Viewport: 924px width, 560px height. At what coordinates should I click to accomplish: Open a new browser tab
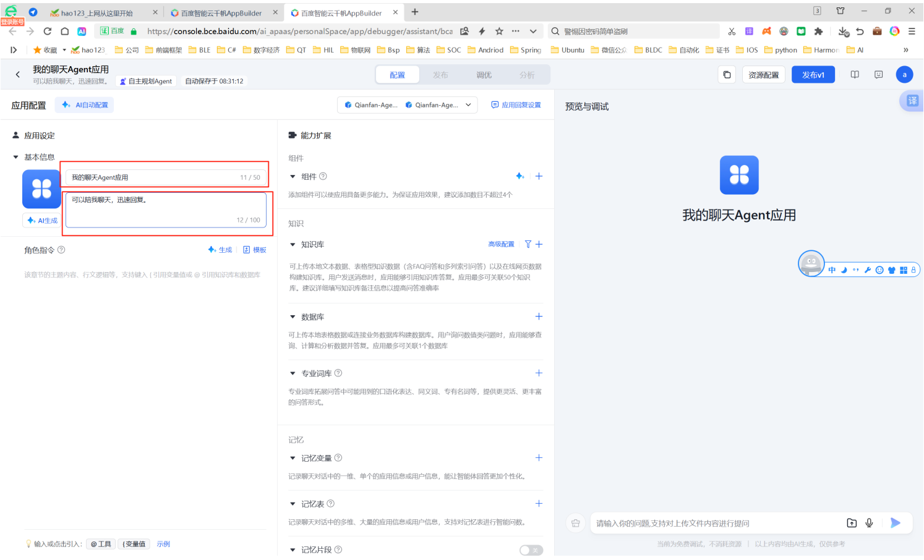pos(414,12)
